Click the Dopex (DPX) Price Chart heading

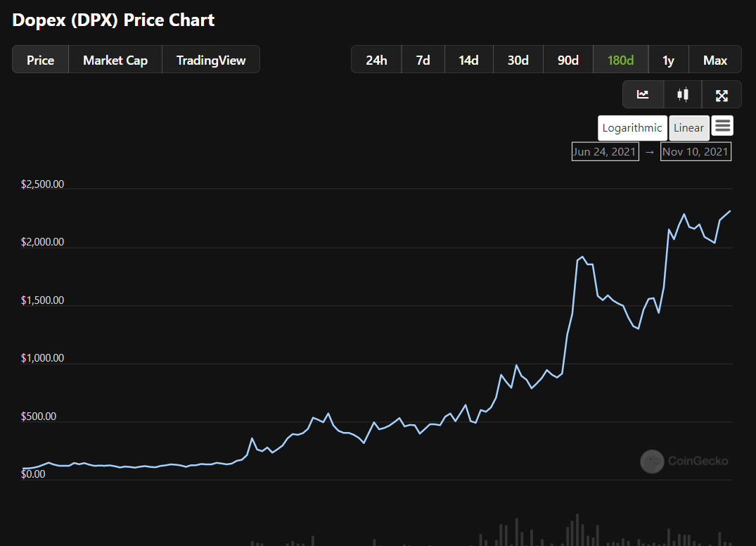[113, 20]
